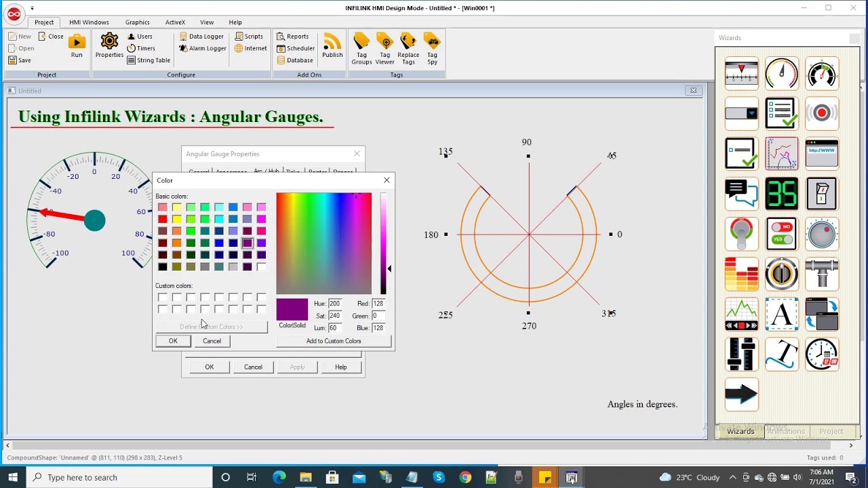Switch to the Project panel tab at bottom right

[831, 431]
